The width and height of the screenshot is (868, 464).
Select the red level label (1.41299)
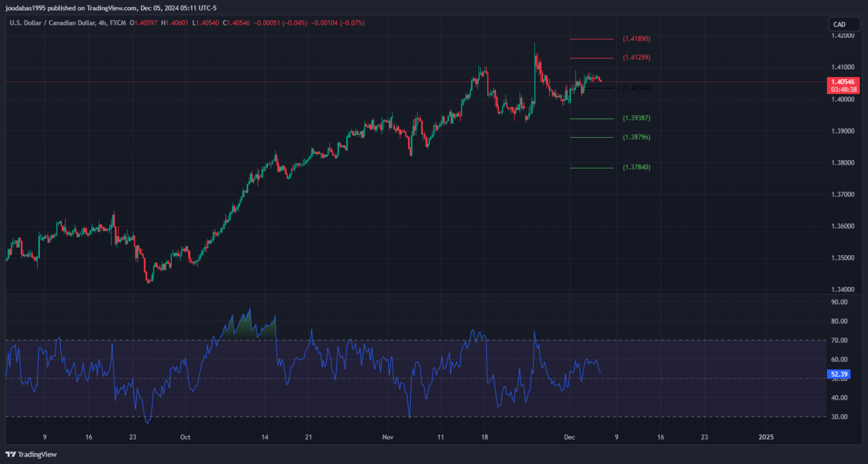click(x=637, y=58)
